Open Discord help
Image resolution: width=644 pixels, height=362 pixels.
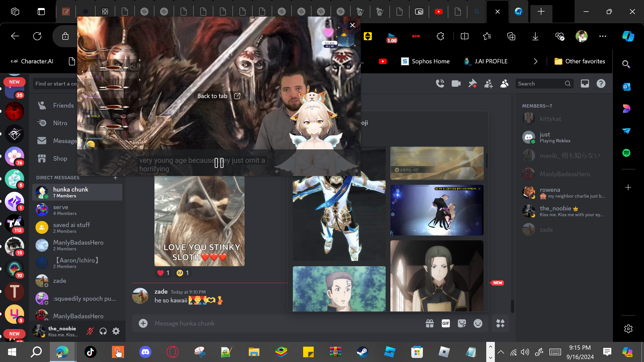point(601,84)
